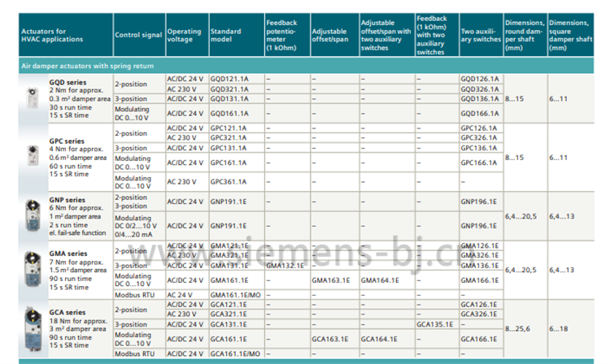Click the GQD series actuator product image
Screen dimensions: 610x364
tap(33, 97)
